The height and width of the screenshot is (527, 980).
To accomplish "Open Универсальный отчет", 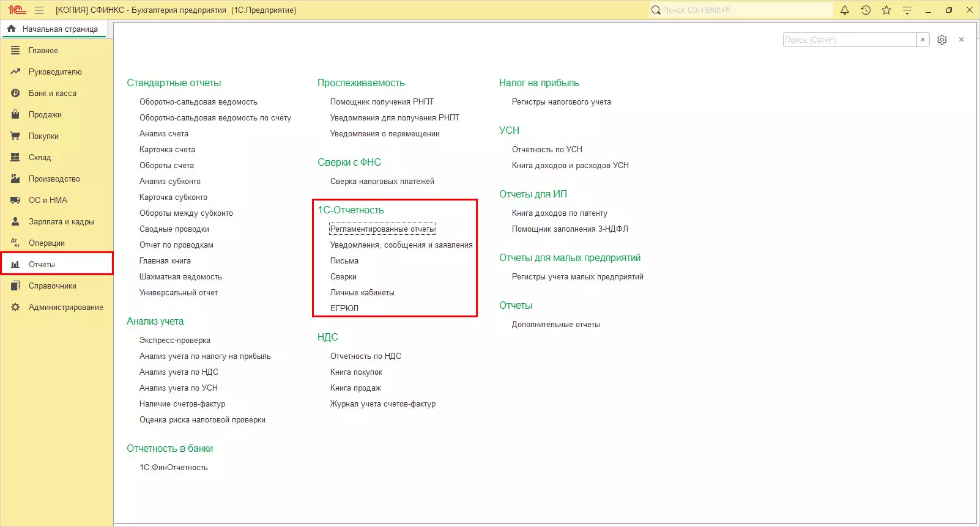I will (179, 293).
